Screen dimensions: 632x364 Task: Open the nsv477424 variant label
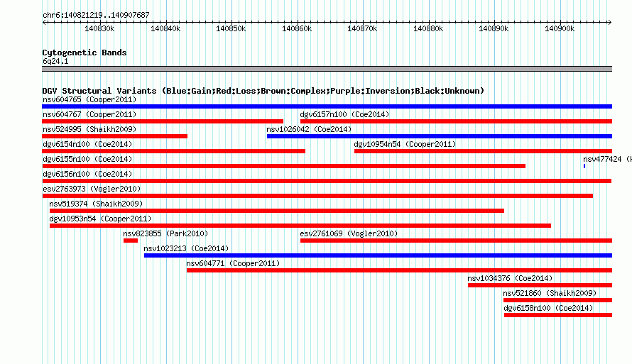[x=607, y=159]
